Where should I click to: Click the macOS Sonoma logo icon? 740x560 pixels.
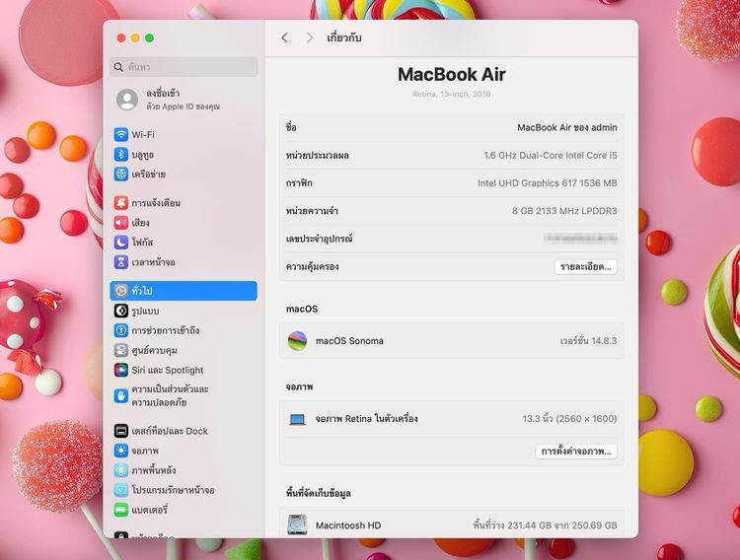(x=297, y=340)
